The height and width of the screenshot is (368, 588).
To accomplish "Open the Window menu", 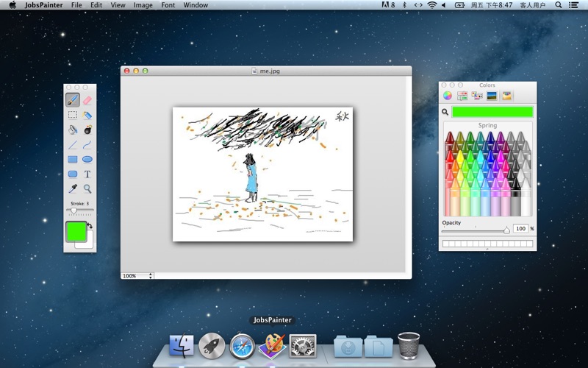I will (196, 5).
